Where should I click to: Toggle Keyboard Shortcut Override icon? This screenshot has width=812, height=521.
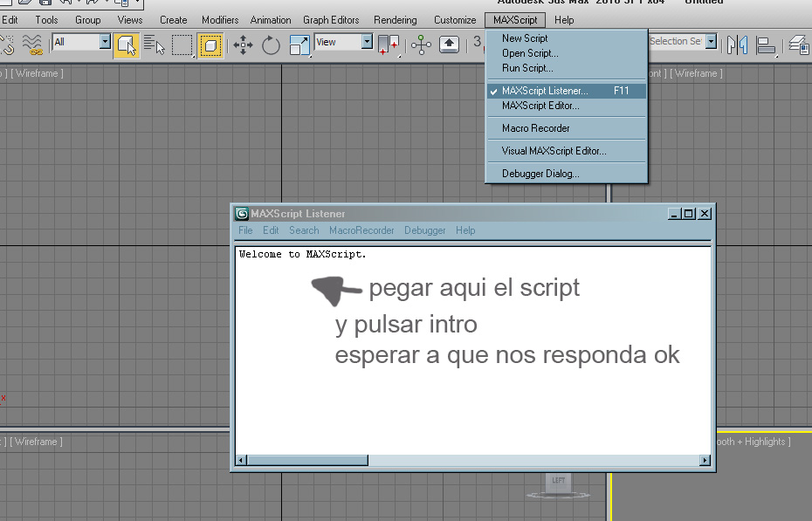[449, 45]
